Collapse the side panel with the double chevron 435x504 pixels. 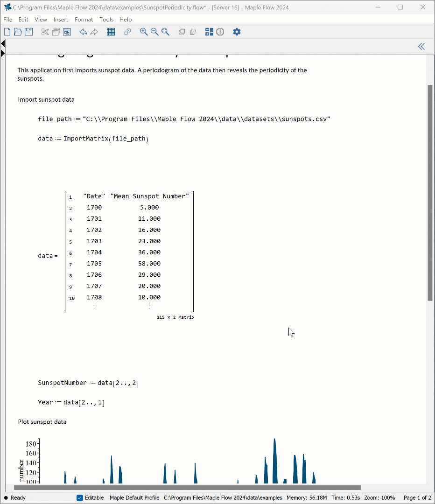pos(421,46)
